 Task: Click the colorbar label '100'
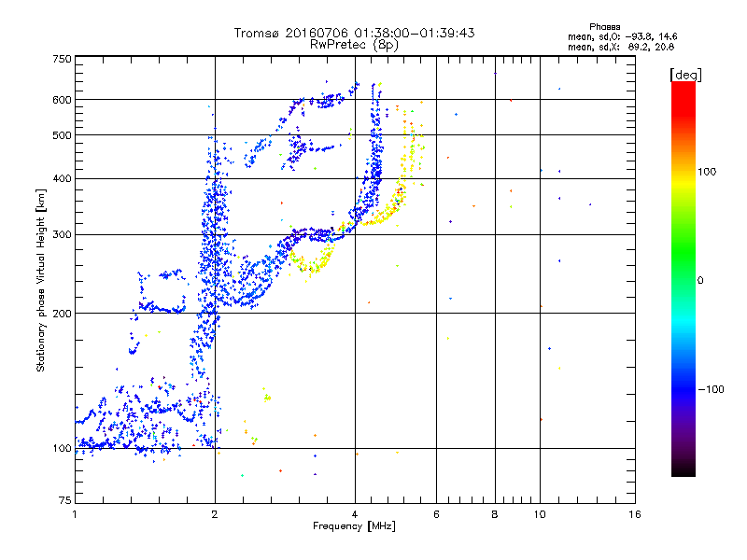click(x=707, y=172)
